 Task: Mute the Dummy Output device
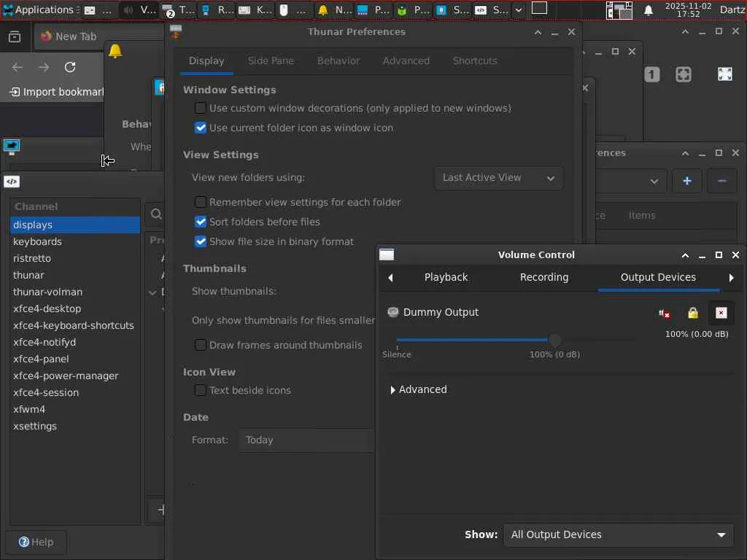(x=665, y=313)
